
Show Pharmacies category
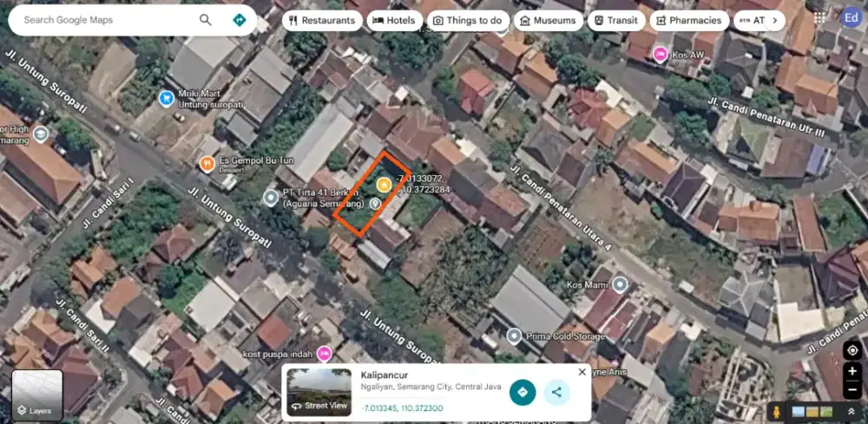688,21
